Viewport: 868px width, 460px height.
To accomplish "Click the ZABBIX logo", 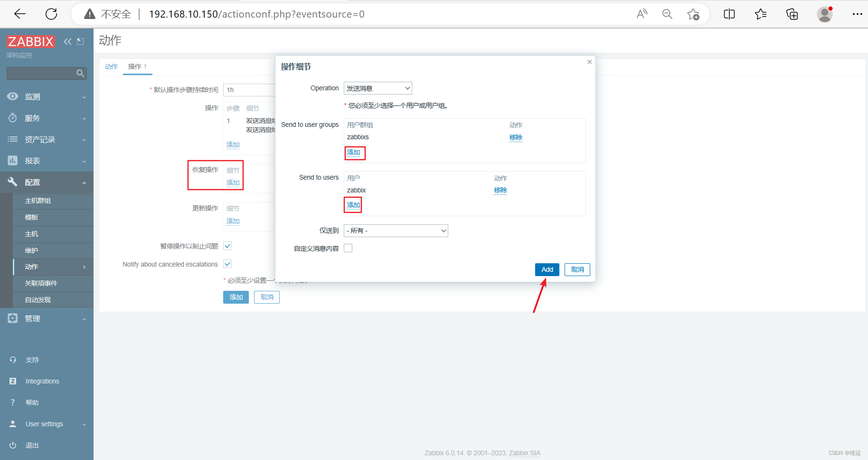I will pyautogui.click(x=30, y=41).
